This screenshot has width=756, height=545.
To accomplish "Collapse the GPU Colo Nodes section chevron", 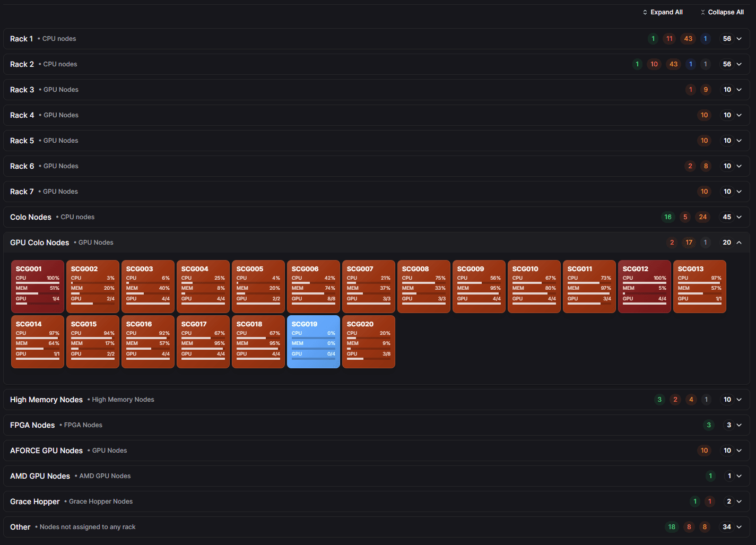I will [739, 243].
